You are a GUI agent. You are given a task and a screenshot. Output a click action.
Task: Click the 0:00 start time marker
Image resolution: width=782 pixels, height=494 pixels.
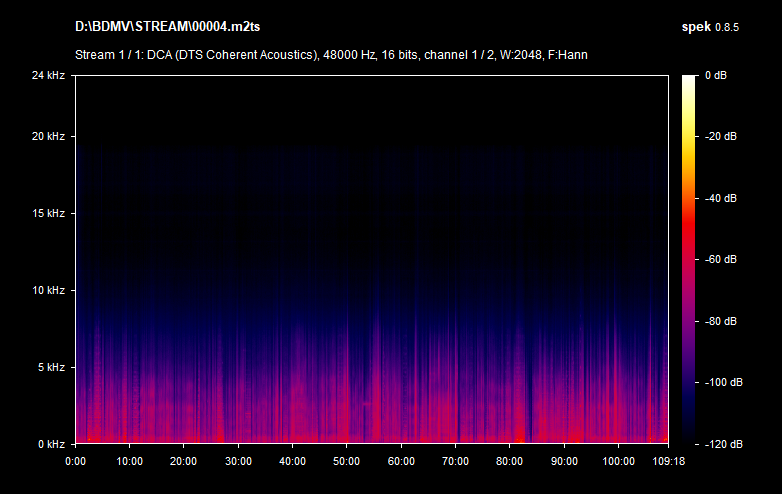point(75,461)
